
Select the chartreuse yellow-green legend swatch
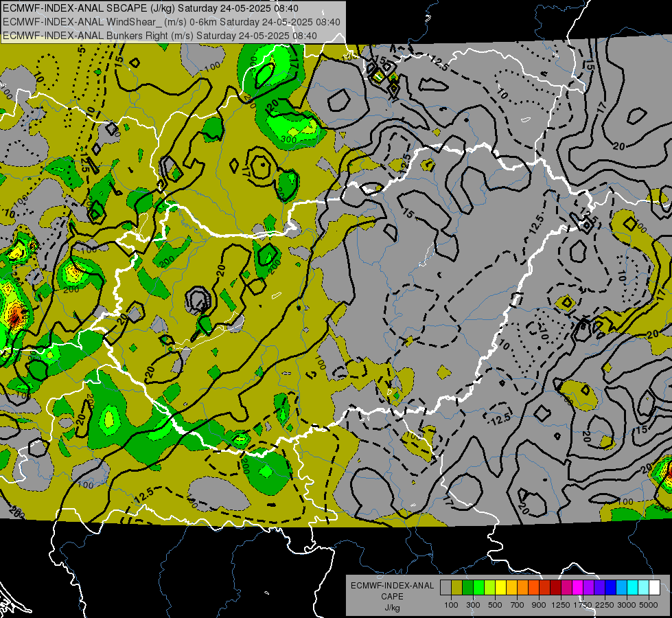pos(490,588)
